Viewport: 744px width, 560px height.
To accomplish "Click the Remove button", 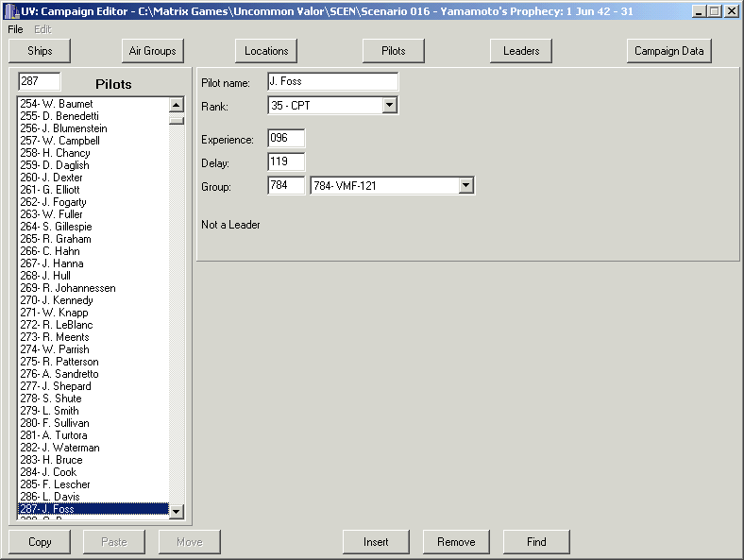I will pyautogui.click(x=456, y=542).
